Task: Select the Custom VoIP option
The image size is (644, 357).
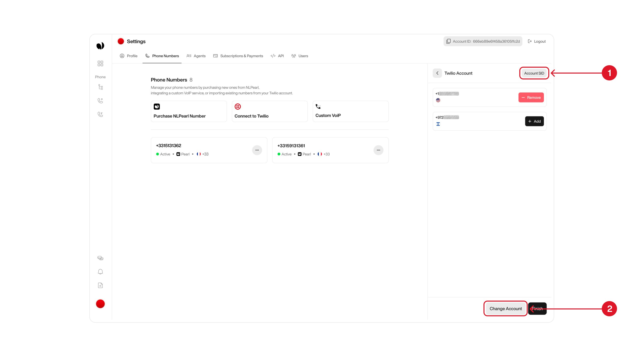Action: pyautogui.click(x=350, y=111)
